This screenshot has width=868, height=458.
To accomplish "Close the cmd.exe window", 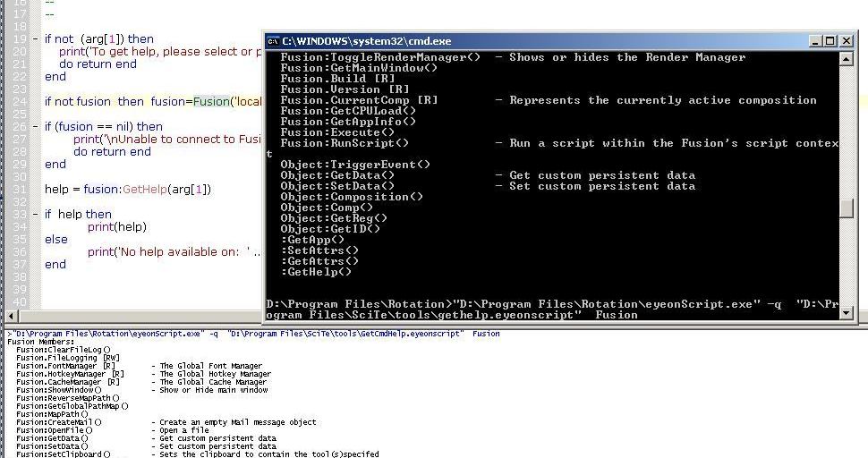I will [x=847, y=41].
